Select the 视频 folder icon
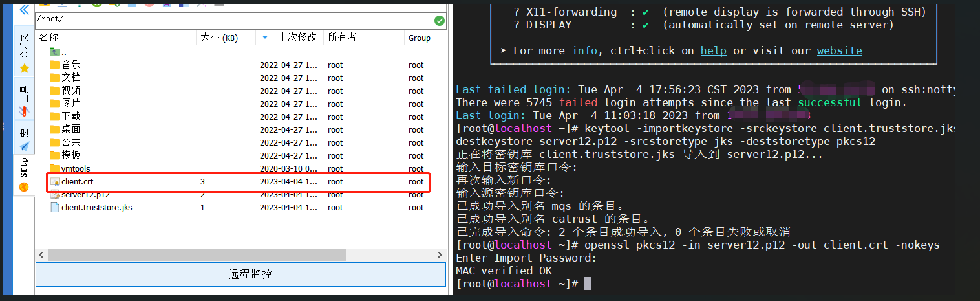Image resolution: width=980 pixels, height=301 pixels. 55,91
